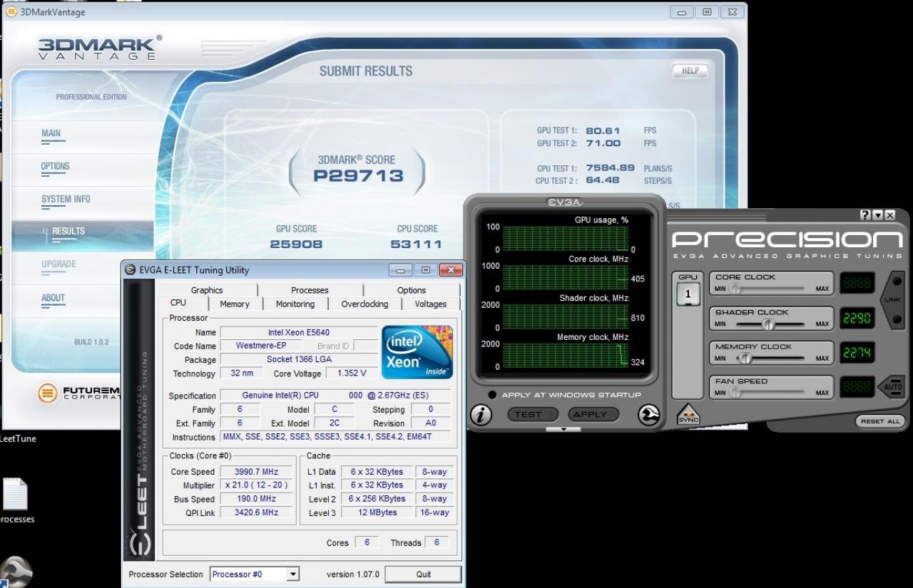Open the Overclocking tab in E-LEET
The height and width of the screenshot is (588, 913).
[364, 304]
